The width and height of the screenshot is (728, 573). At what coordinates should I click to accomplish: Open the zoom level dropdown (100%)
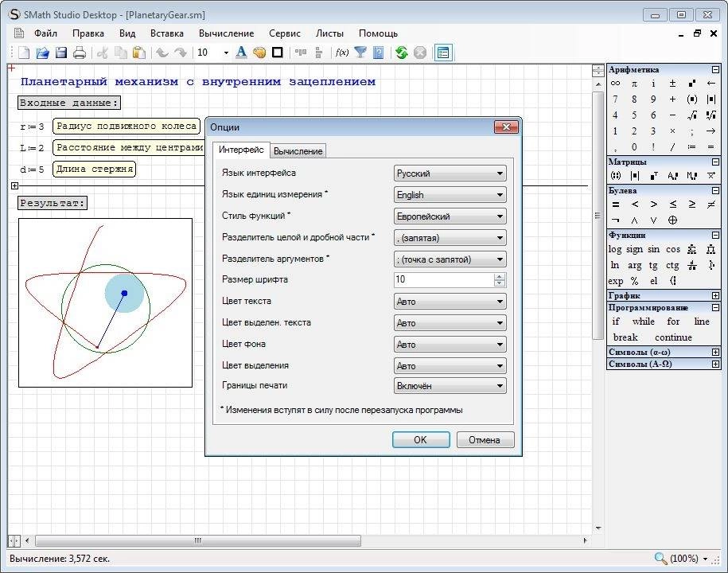click(705, 559)
